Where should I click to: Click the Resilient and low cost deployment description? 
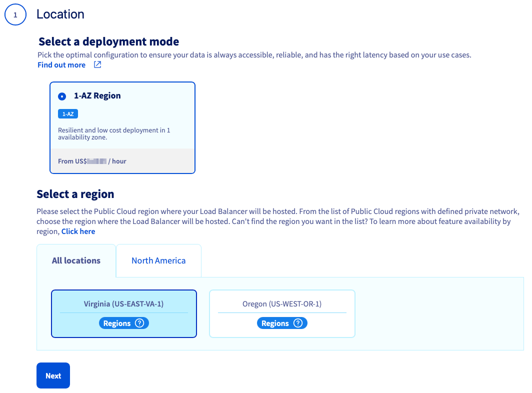114,133
